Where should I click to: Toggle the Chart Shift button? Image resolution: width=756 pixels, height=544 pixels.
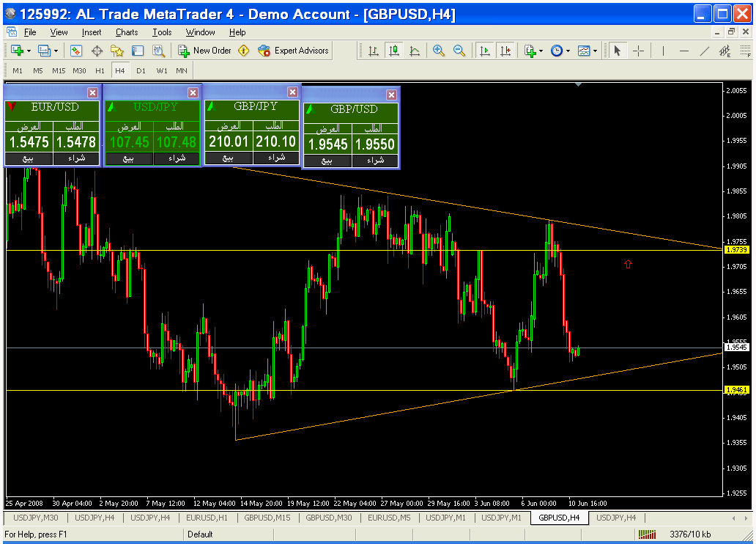(505, 51)
